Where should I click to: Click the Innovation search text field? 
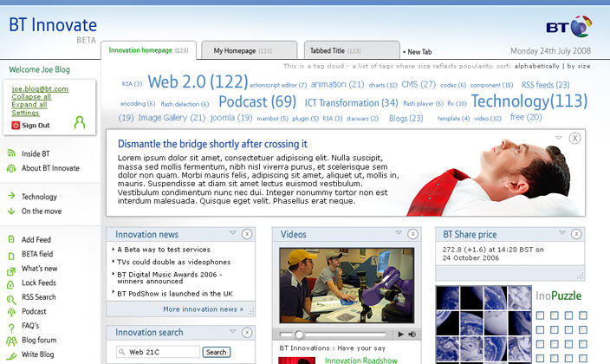point(158,352)
